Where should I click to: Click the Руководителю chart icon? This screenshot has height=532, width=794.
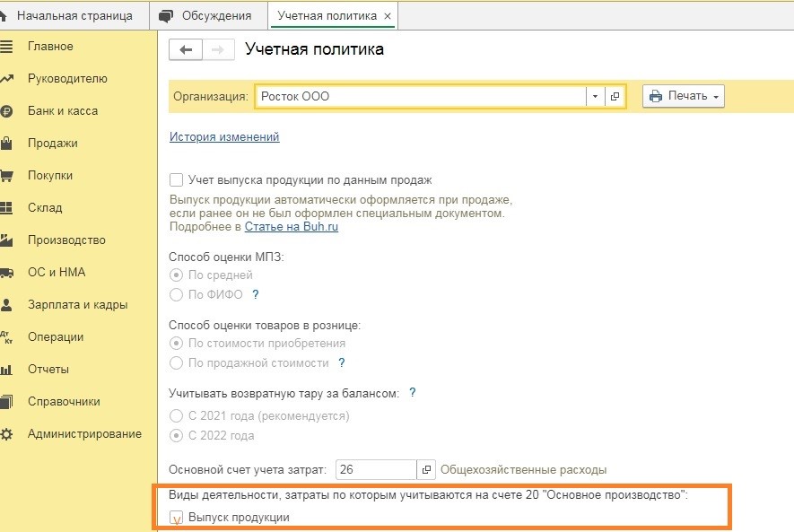coord(6,79)
